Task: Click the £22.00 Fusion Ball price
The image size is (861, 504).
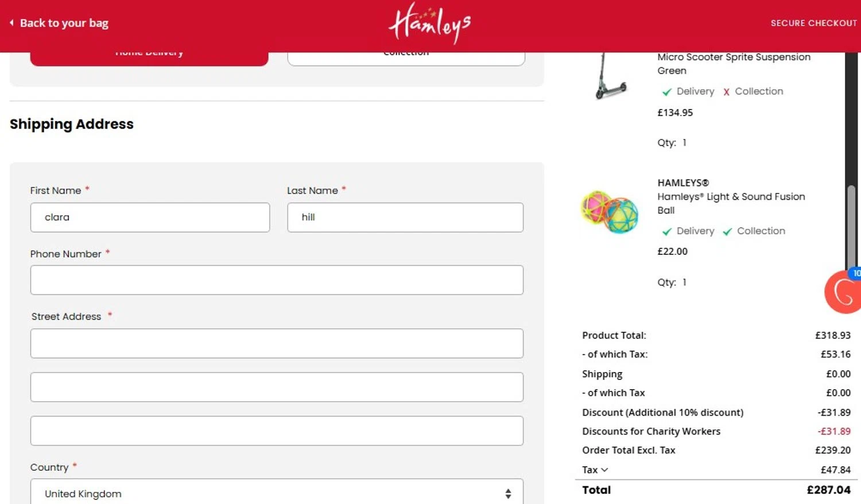Action: [x=672, y=251]
